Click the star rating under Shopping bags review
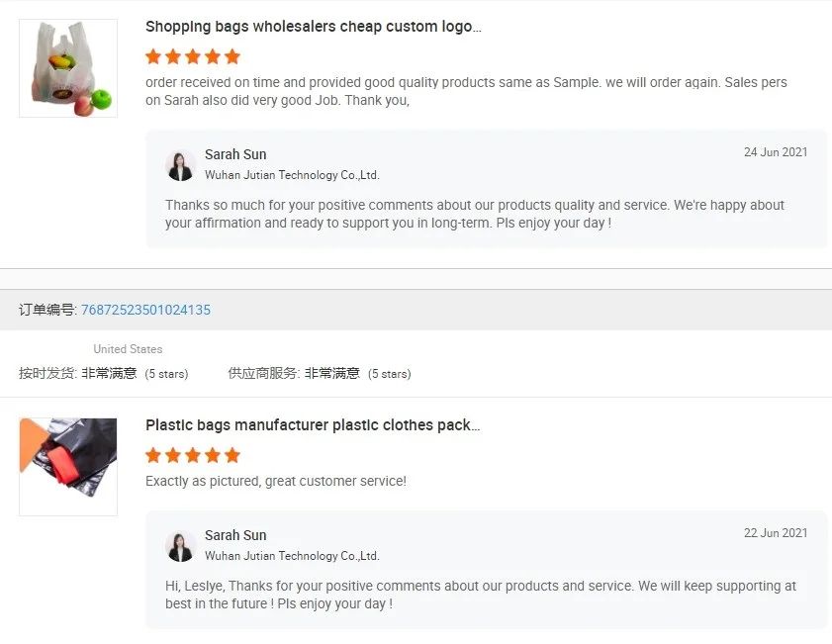Image resolution: width=832 pixels, height=644 pixels. (193, 56)
